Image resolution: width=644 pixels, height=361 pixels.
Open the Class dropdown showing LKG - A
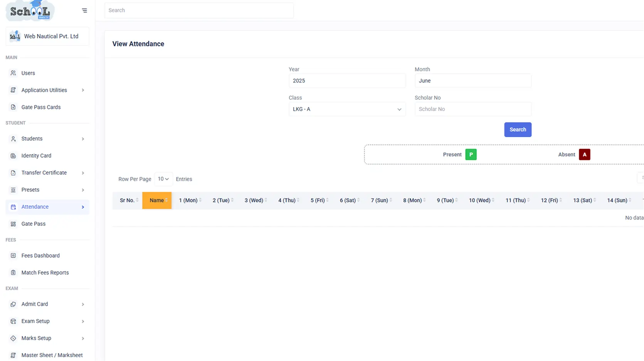pos(347,109)
